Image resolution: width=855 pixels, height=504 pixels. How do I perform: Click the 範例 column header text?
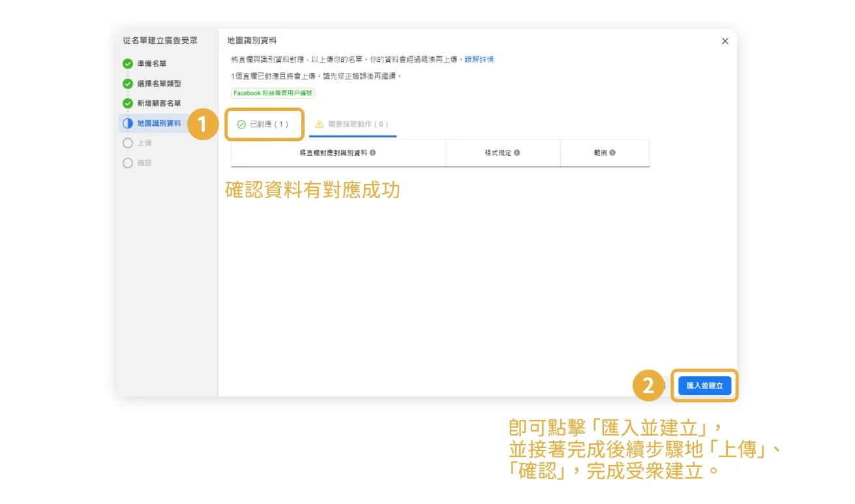click(x=600, y=153)
